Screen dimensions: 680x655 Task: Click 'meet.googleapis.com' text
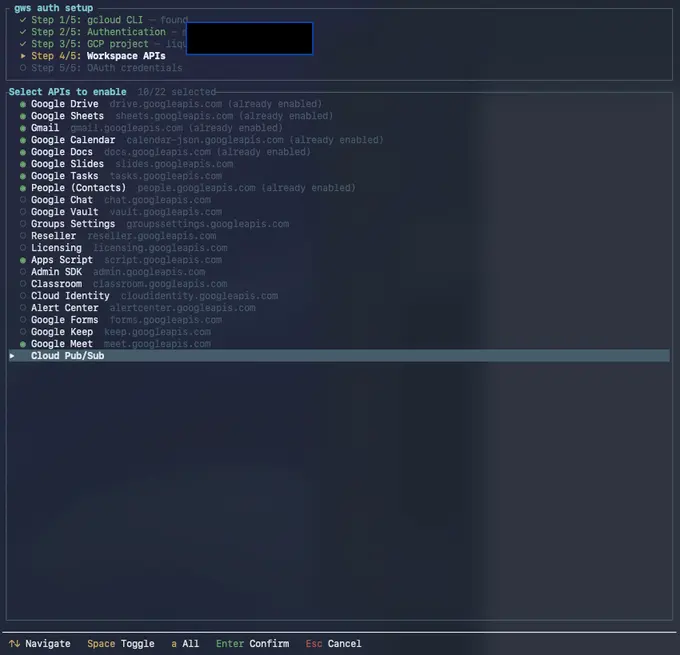coord(157,344)
